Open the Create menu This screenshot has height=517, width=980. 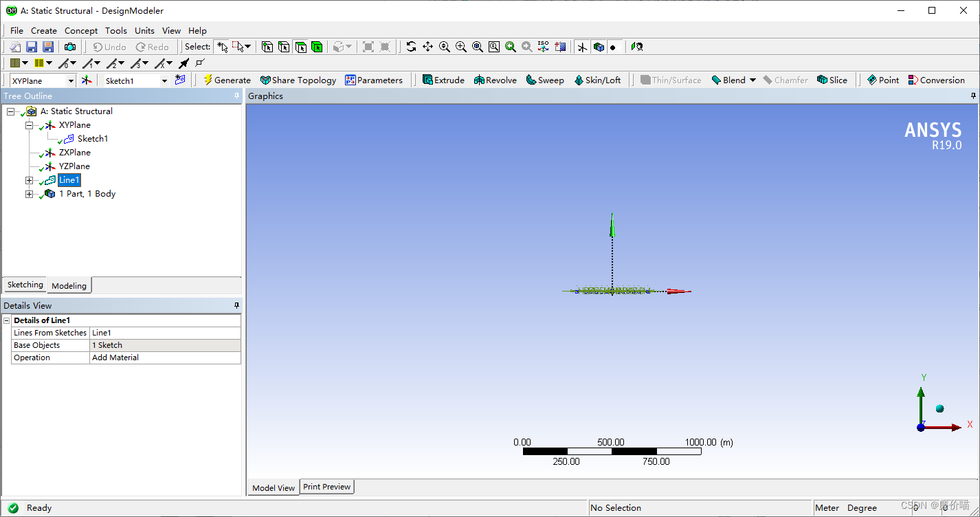click(x=44, y=30)
